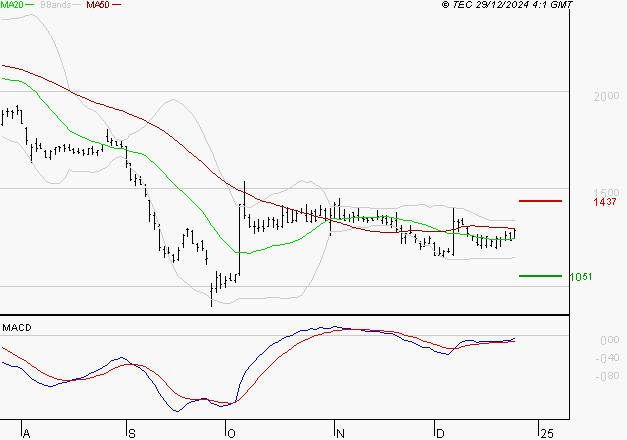
Task: Click the BBands legend label
Action: (56, 5)
